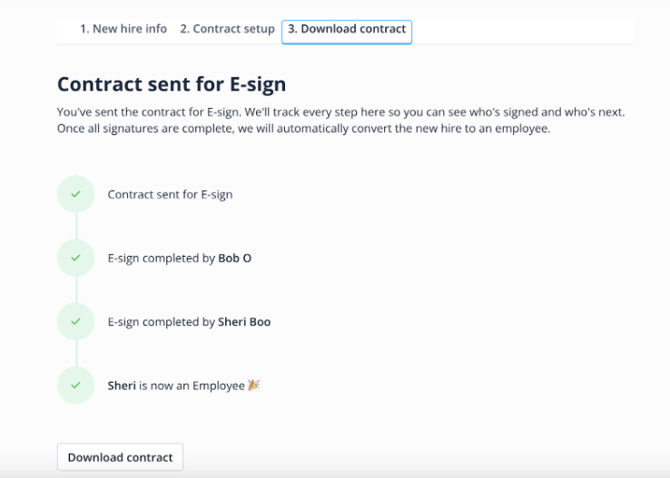Switch to the Contract setup tab
This screenshot has width=670, height=478.
[227, 29]
